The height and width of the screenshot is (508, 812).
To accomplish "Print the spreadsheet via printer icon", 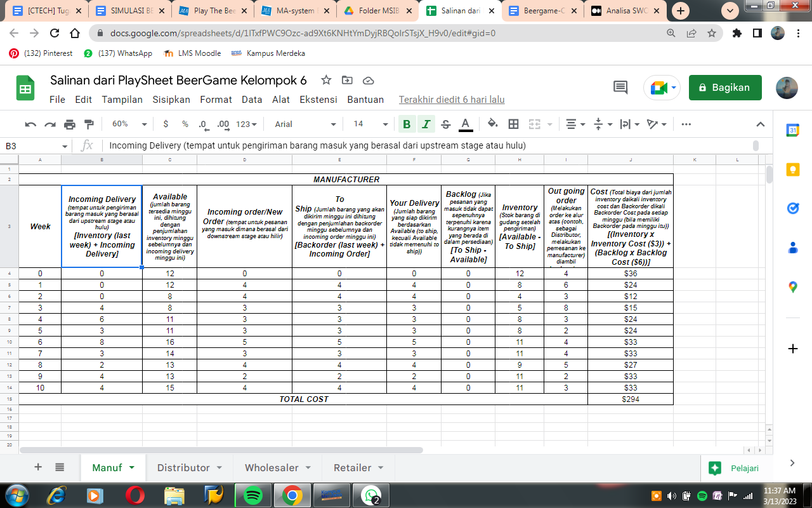I will pos(70,124).
